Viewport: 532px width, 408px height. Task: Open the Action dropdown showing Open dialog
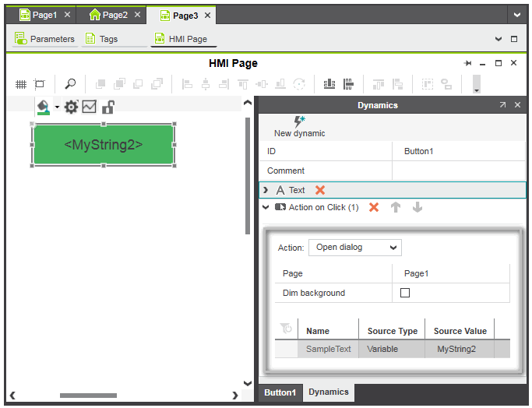click(x=355, y=248)
